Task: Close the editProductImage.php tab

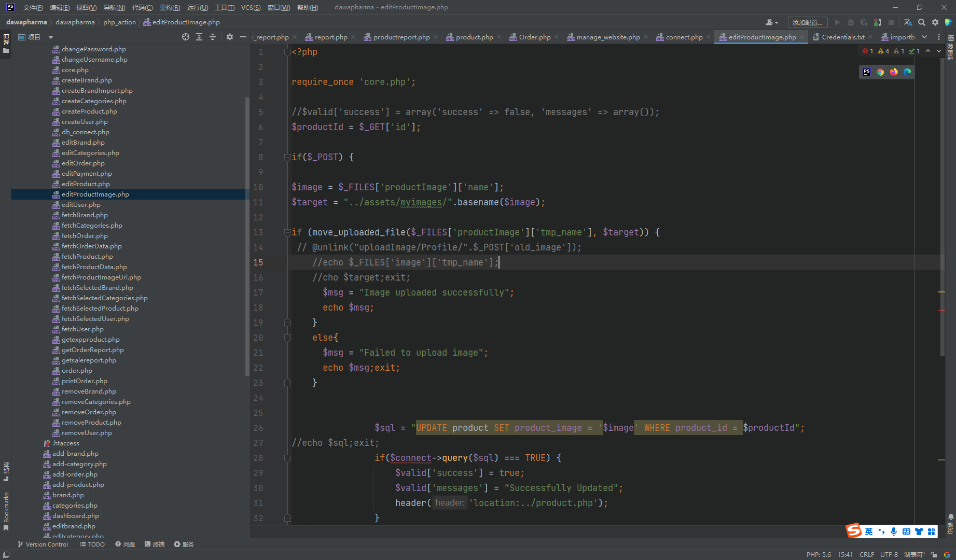Action: click(x=801, y=37)
